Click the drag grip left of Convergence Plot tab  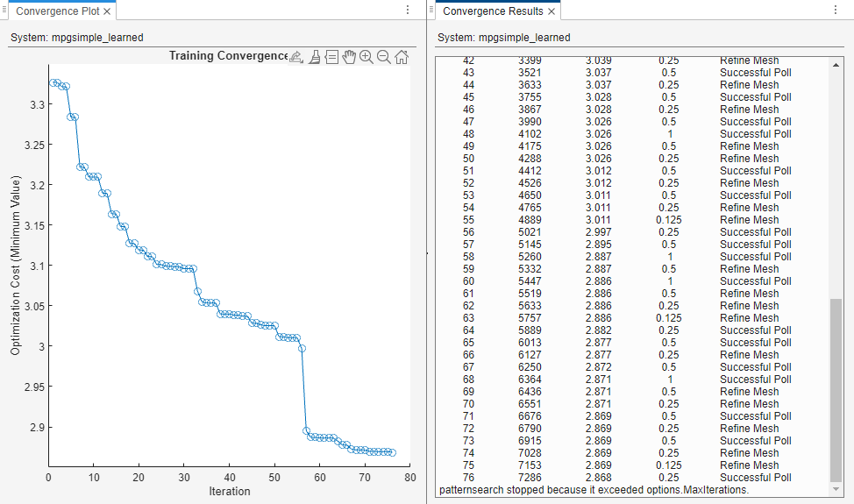[x=4, y=11]
